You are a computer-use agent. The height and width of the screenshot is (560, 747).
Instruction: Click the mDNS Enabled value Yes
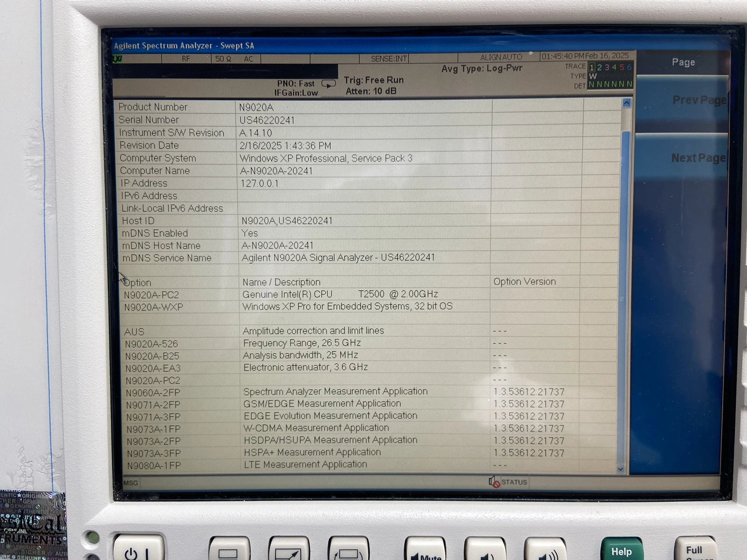coord(249,233)
